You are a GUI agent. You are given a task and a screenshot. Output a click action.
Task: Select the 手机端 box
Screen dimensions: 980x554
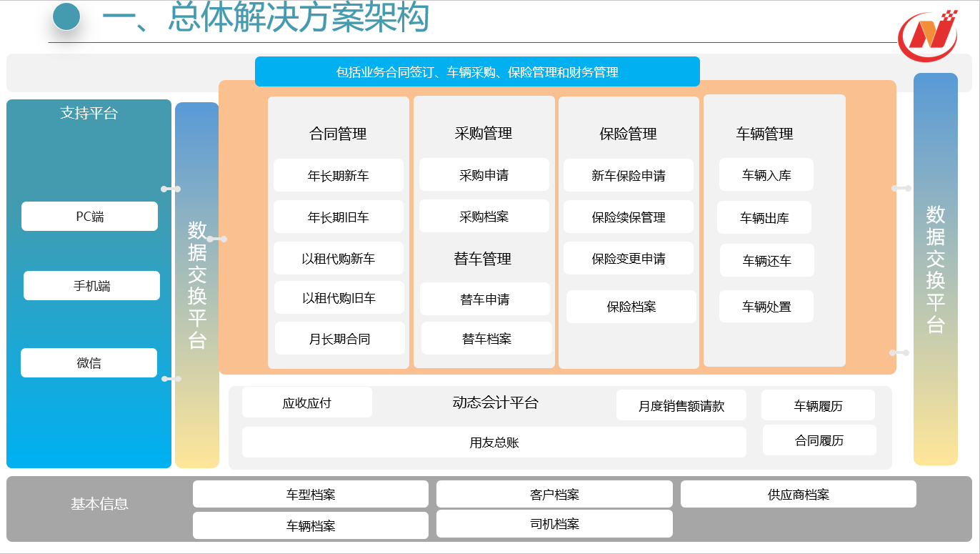91,286
